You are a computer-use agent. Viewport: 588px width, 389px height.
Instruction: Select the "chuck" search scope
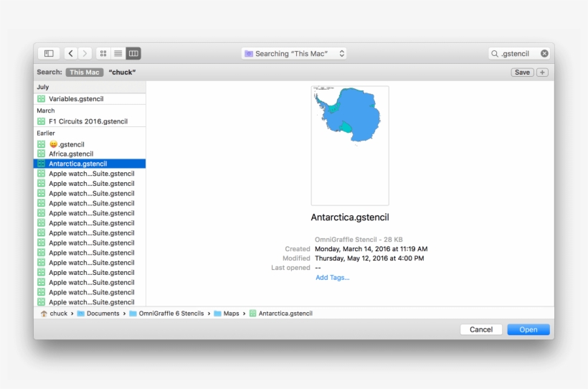[x=122, y=72]
